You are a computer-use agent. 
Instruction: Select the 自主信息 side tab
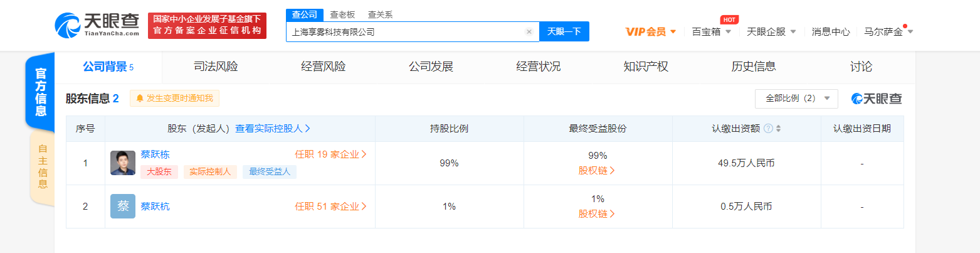tap(42, 166)
